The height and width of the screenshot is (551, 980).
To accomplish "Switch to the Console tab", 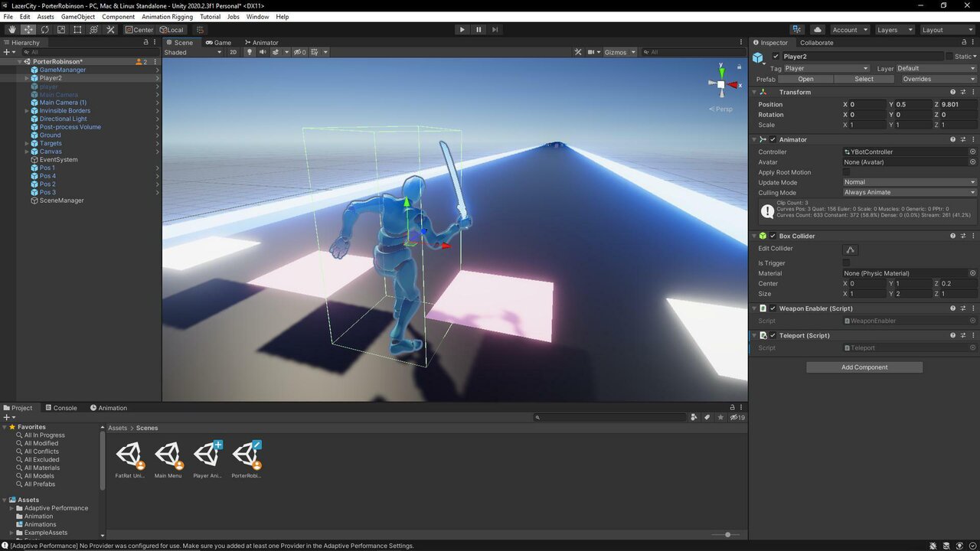I will click(60, 408).
